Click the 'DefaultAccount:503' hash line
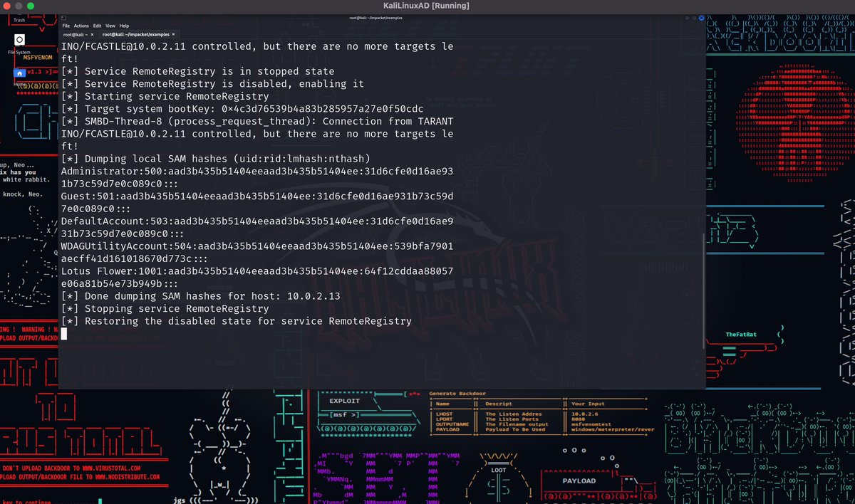The width and height of the screenshot is (855, 504). (x=257, y=227)
